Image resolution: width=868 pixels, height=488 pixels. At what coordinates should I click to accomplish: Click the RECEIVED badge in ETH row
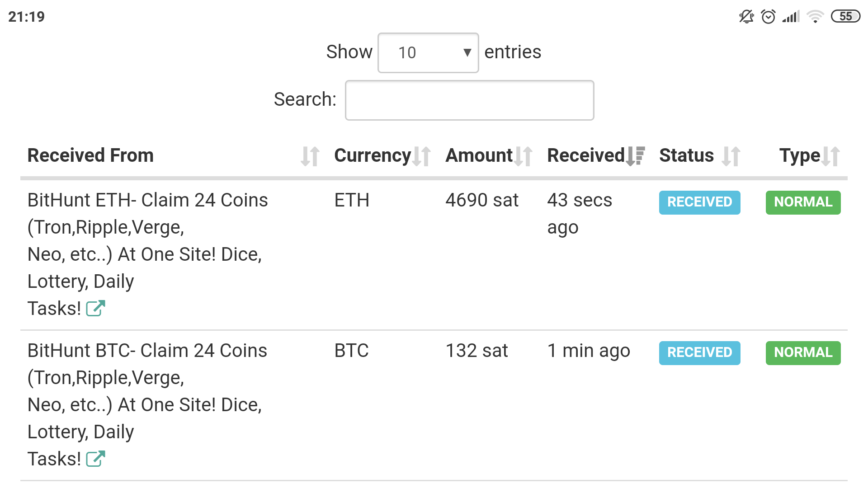point(699,202)
